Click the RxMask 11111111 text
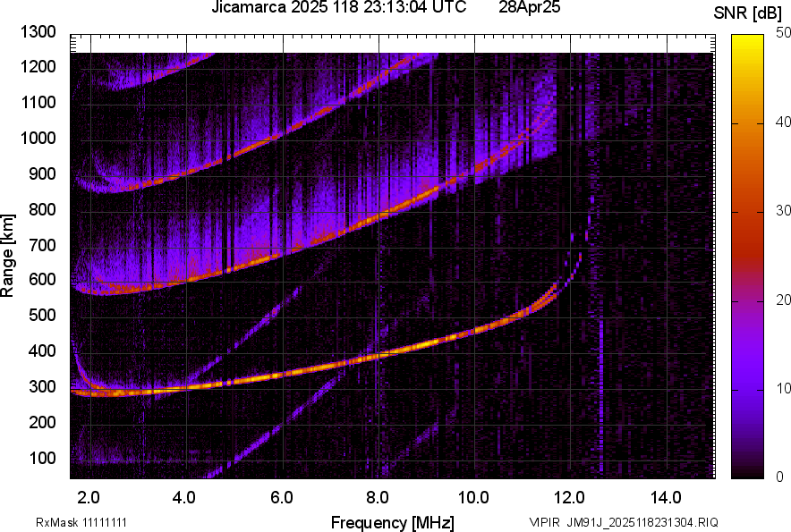Viewport: 791px width, 532px height. [81, 522]
